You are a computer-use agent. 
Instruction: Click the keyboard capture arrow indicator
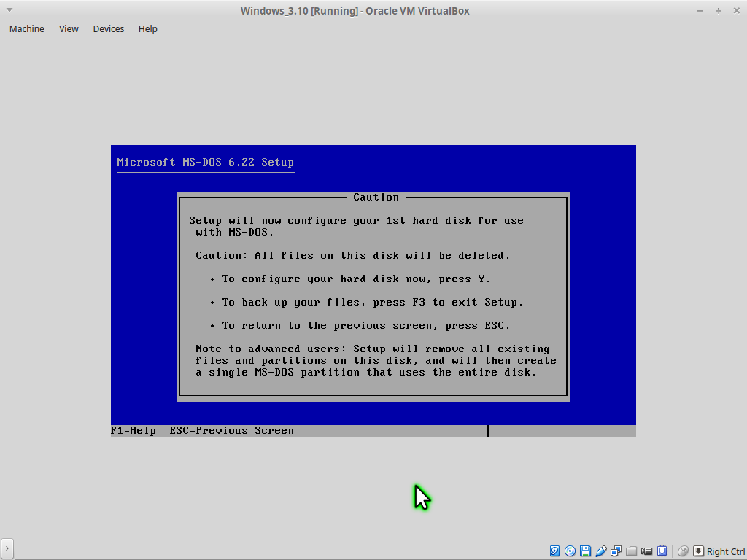pyautogui.click(x=698, y=551)
